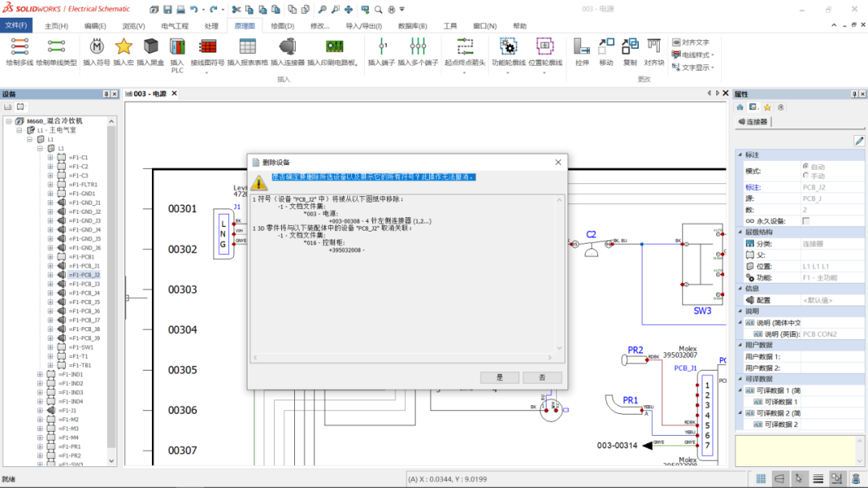Click the 否 button in delete dialog
The image size is (868, 488).
coord(542,376)
